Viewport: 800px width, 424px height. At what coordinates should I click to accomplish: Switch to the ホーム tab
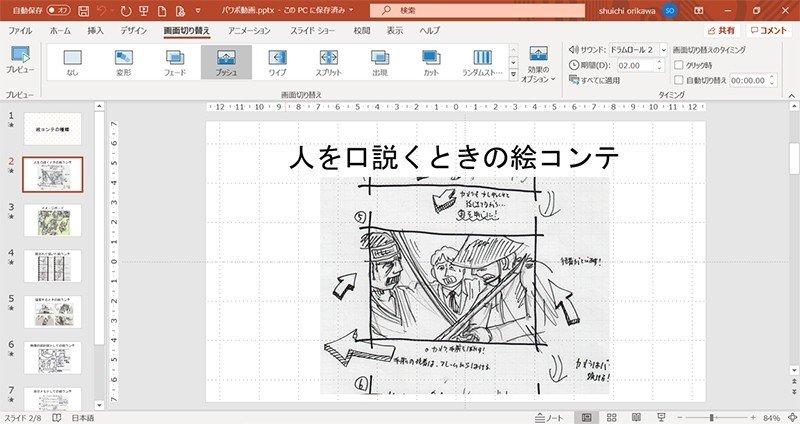click(60, 31)
